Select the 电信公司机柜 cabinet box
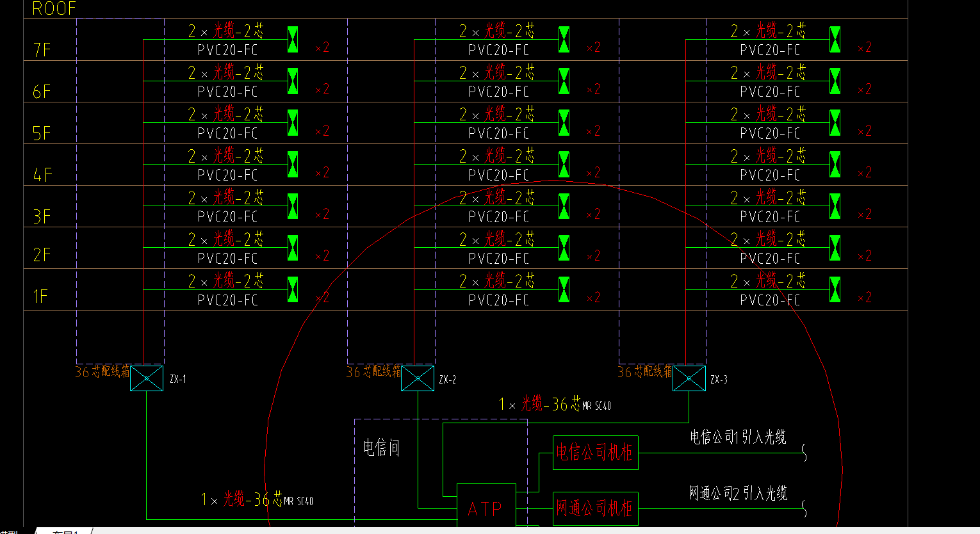 596,453
